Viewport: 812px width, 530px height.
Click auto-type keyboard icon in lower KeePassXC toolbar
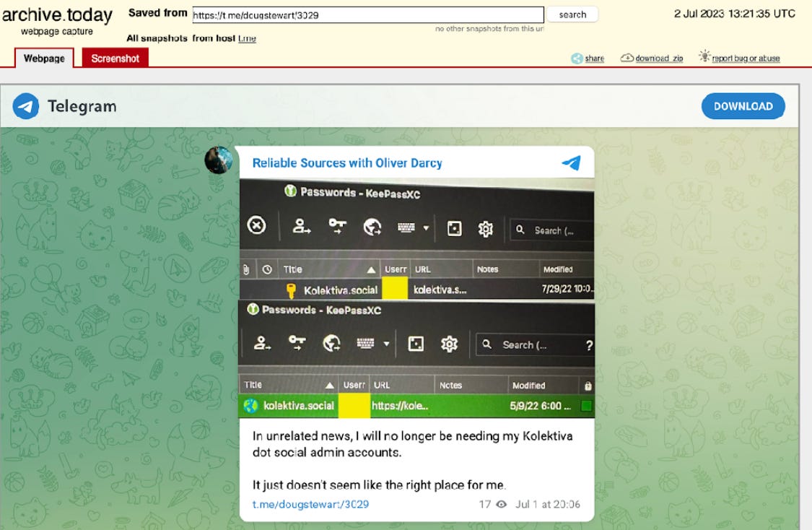[x=365, y=343]
